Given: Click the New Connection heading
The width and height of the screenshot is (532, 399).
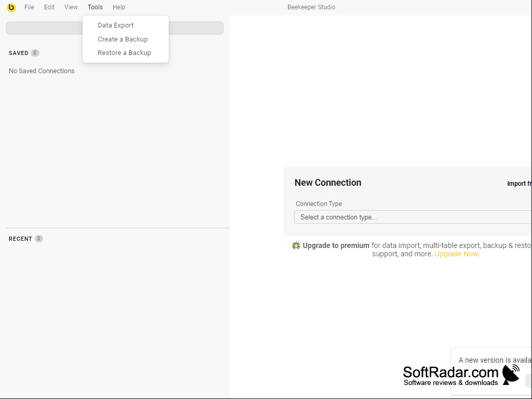Looking at the screenshot, I should (x=328, y=183).
